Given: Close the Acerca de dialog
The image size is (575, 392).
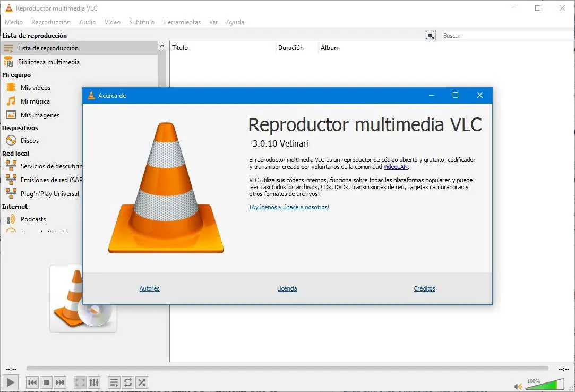Looking at the screenshot, I should point(479,95).
